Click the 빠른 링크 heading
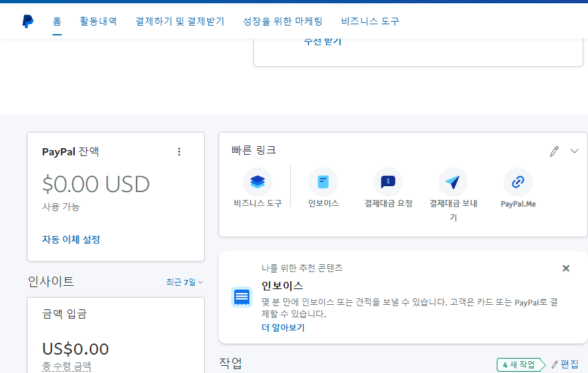This screenshot has width=588, height=373. 254,150
